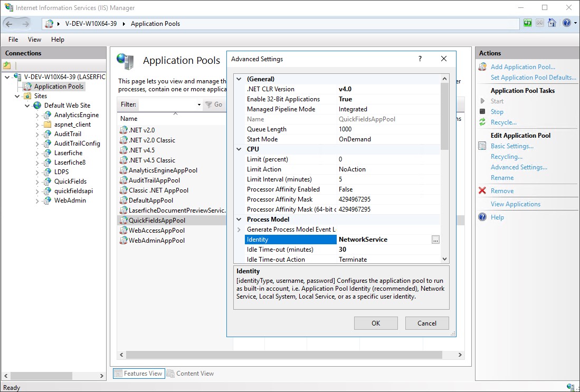Open the Home page via the house icon
Viewport: 580px width, 392px height.
(552, 23)
